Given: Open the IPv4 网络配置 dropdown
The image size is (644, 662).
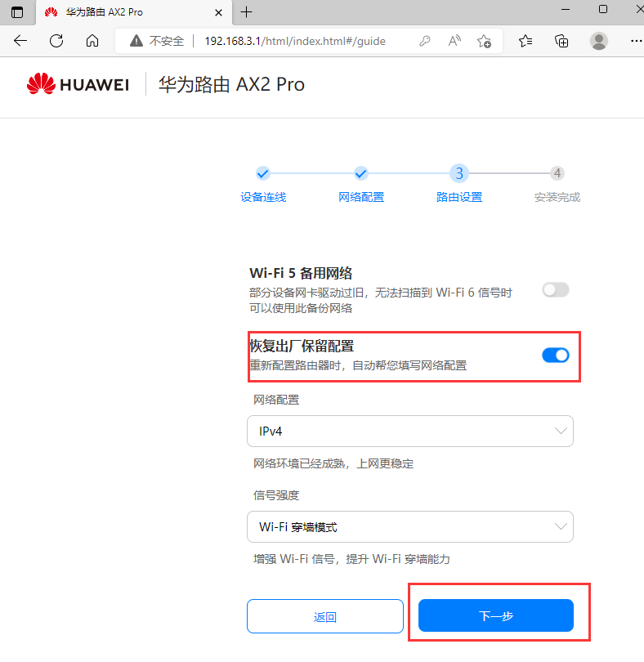Looking at the screenshot, I should pyautogui.click(x=410, y=431).
